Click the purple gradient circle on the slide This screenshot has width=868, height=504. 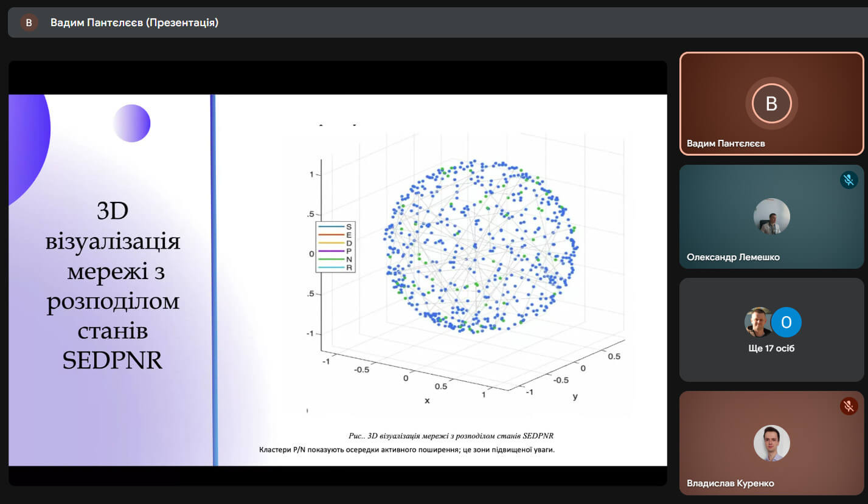click(132, 123)
